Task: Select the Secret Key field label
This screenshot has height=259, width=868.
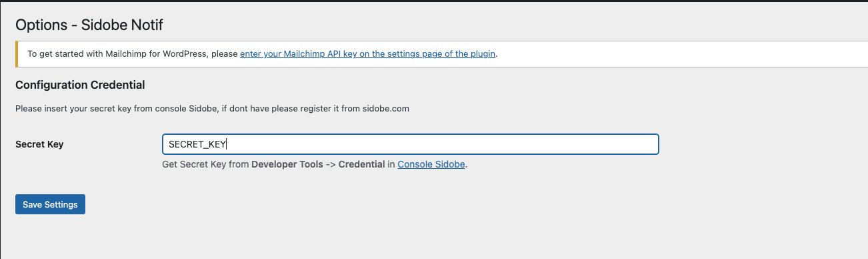Action: click(x=39, y=144)
